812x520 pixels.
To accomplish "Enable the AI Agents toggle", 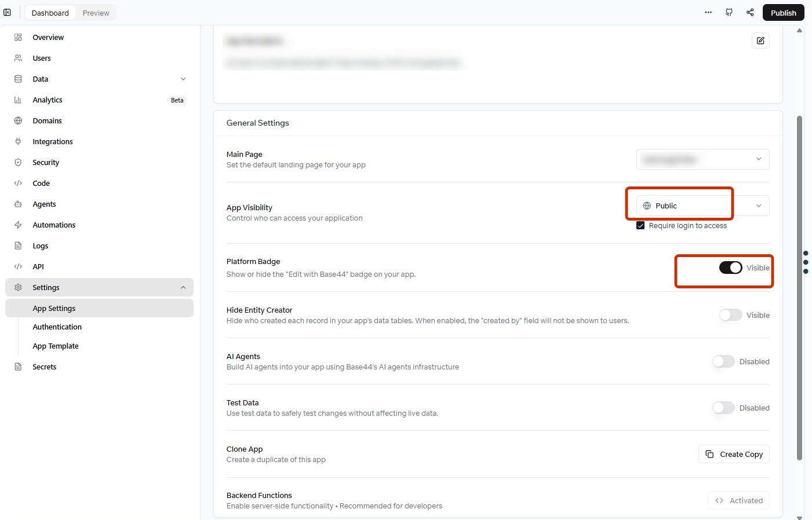I will pos(723,361).
